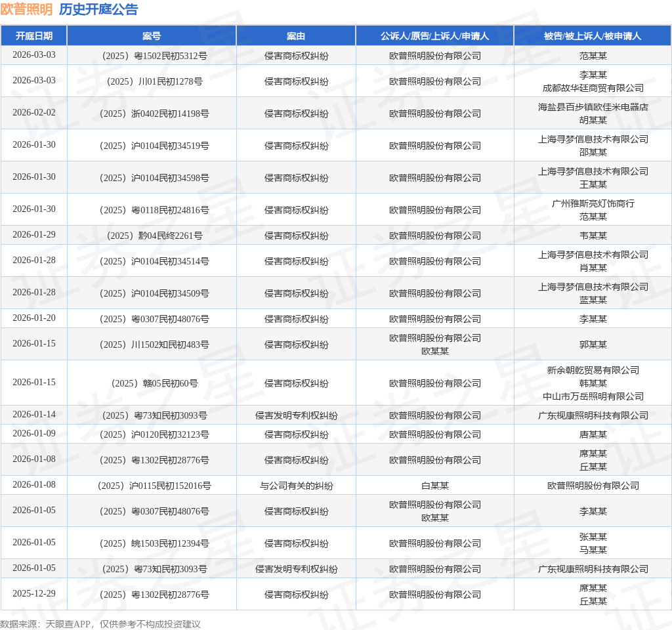Click defendant 胡某某
Image resolution: width=672 pixels, height=630 pixels.
tap(593, 120)
